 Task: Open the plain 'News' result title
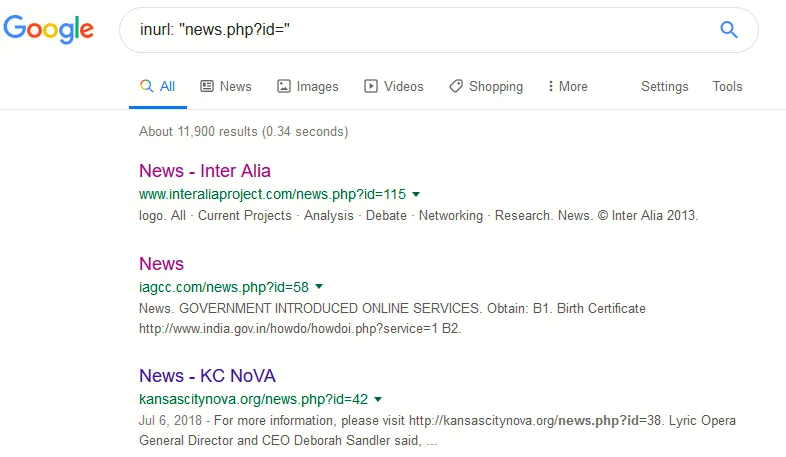point(161,264)
